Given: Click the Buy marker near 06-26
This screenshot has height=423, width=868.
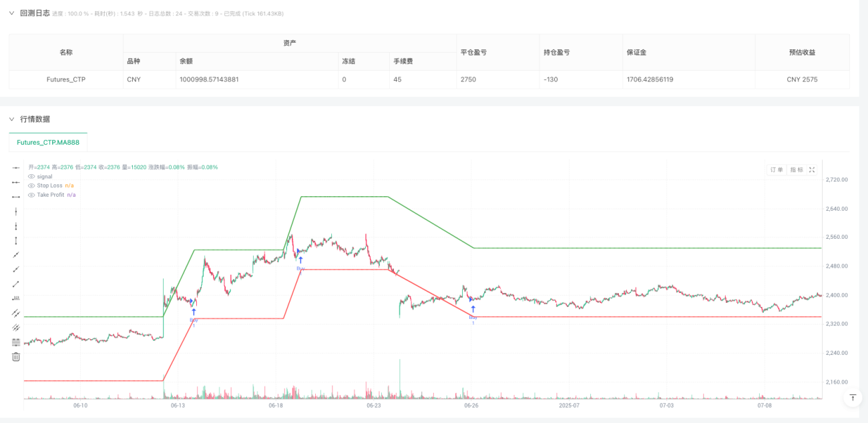Looking at the screenshot, I should point(473,310).
